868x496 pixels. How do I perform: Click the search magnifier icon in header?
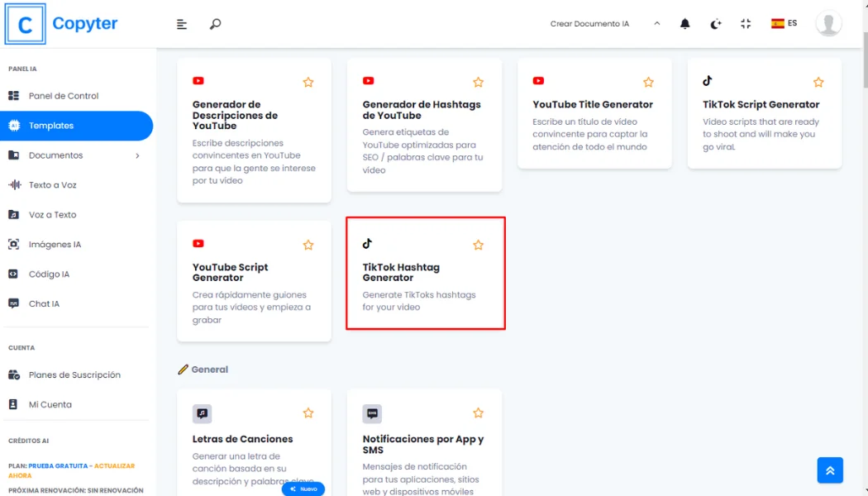[x=215, y=24]
